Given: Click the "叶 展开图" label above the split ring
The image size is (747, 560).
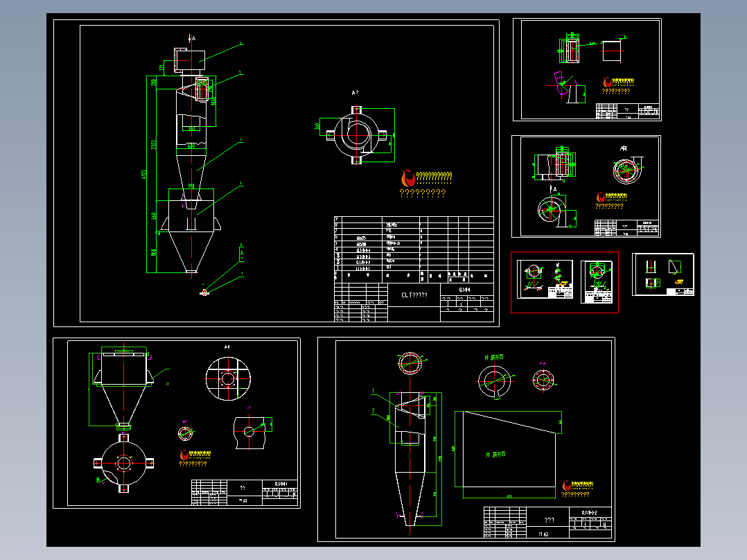Looking at the screenshot, I should click(494, 358).
